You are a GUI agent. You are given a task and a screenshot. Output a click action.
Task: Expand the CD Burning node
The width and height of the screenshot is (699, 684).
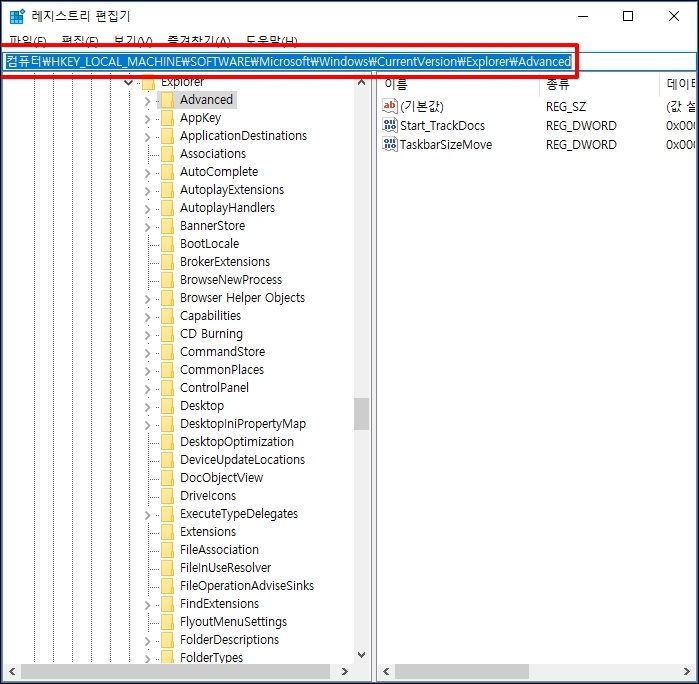[148, 335]
